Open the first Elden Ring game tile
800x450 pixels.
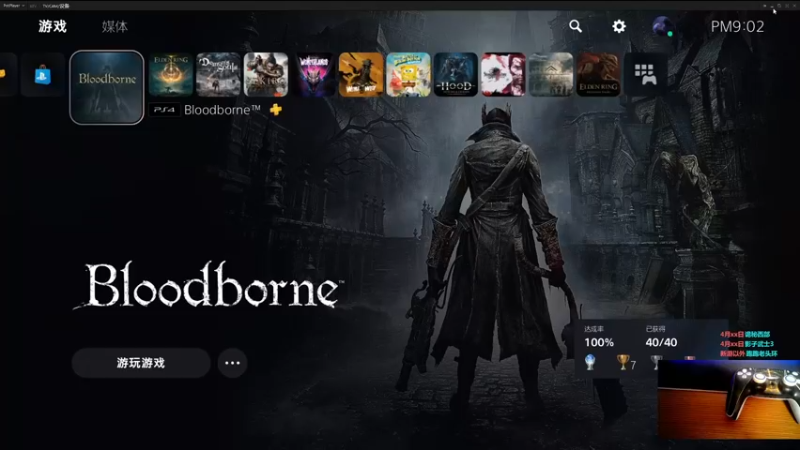(171, 74)
